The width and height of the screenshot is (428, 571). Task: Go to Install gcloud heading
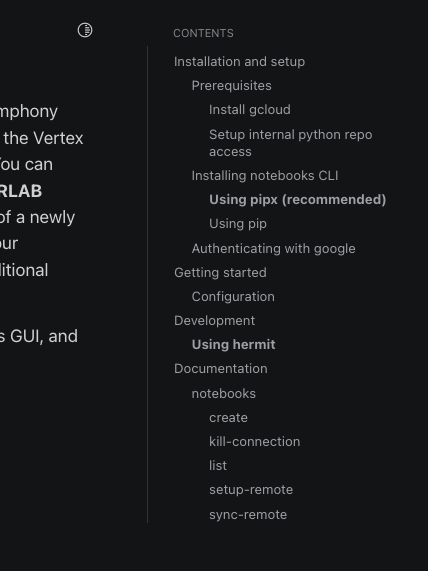(250, 110)
